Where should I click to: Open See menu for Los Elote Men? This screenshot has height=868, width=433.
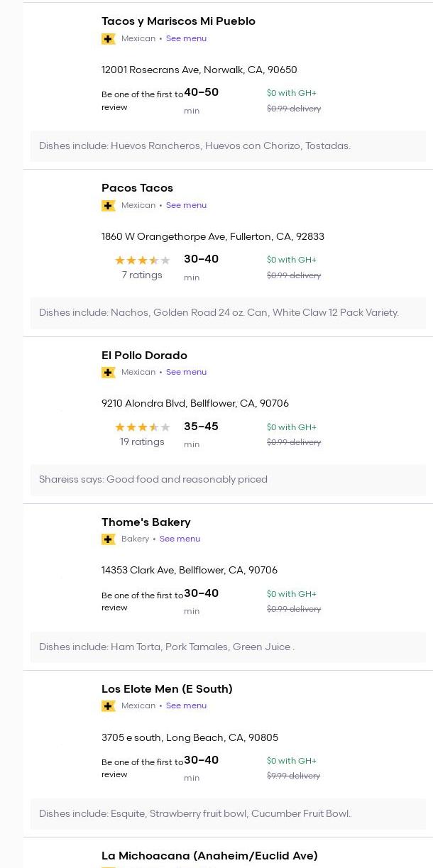click(x=186, y=705)
